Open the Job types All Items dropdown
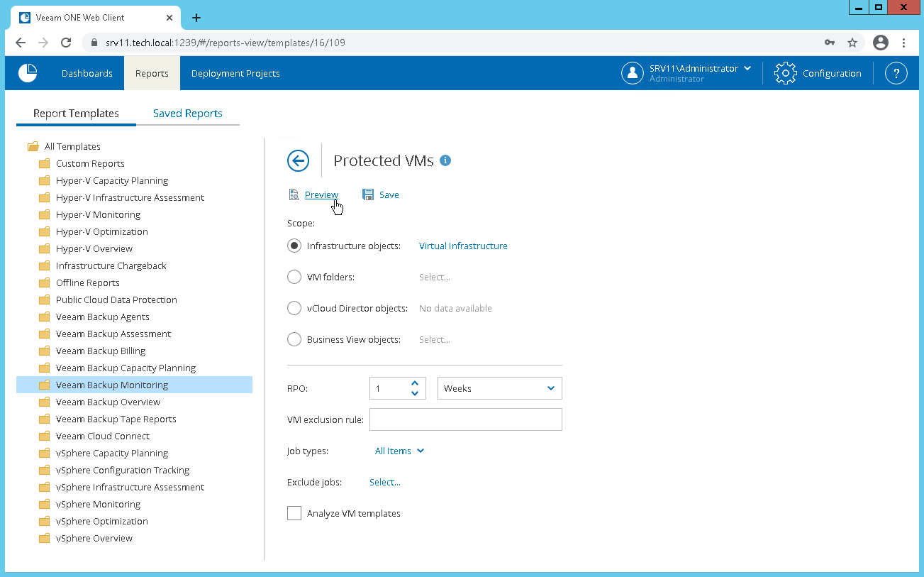Viewport: 924px width, 577px height. tap(399, 451)
